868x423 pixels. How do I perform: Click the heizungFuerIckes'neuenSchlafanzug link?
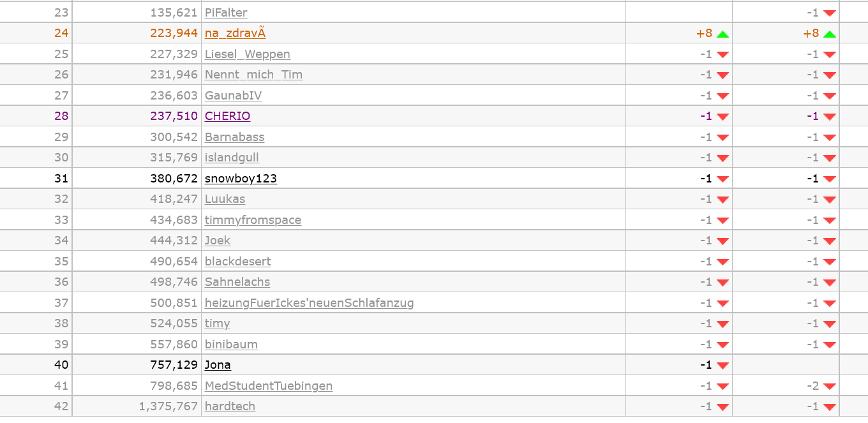point(309,303)
